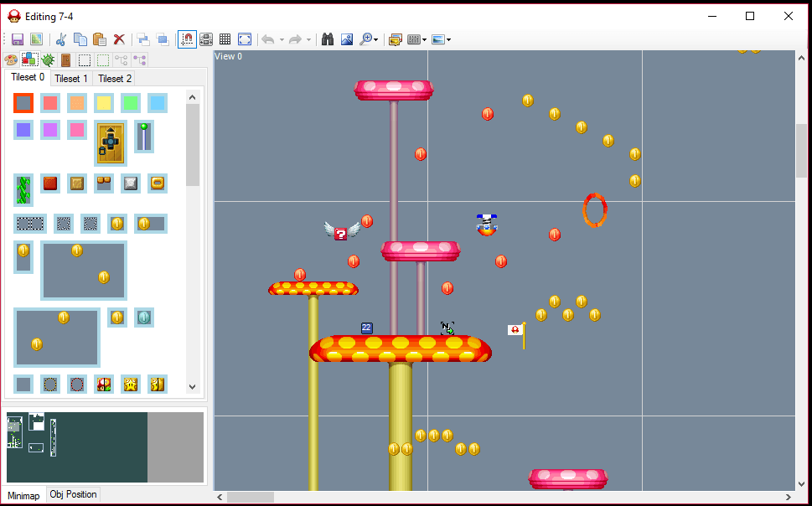The image size is (812, 506).
Task: Open the Find tool
Action: tap(326, 39)
